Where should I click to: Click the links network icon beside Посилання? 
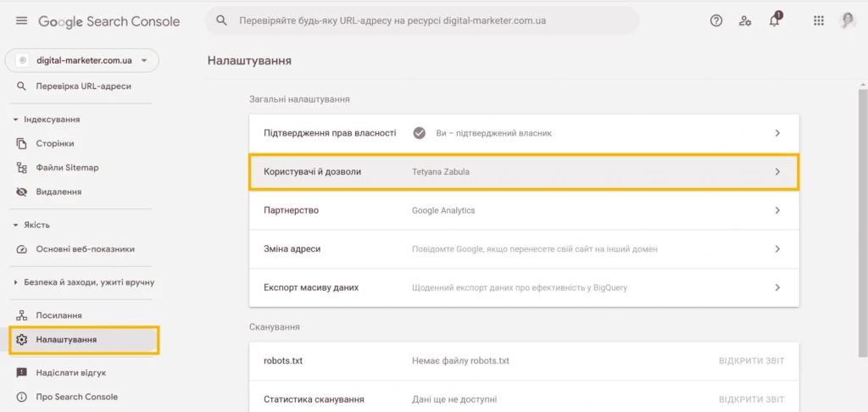21,315
